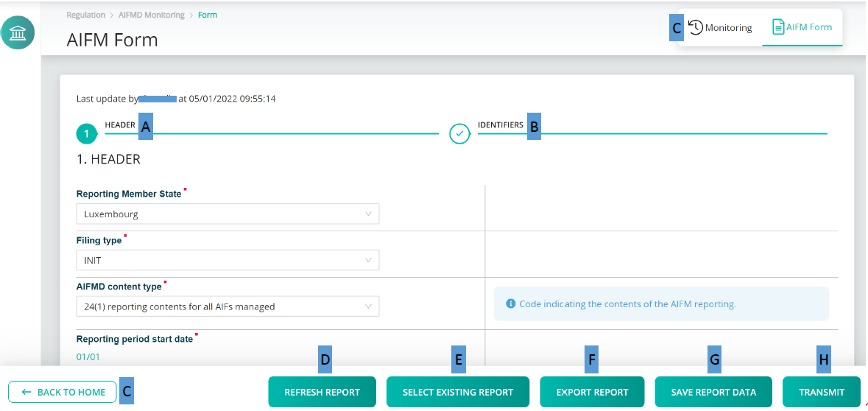This screenshot has height=411, width=868.
Task: Switch to the Monitoring tab
Action: pos(720,27)
